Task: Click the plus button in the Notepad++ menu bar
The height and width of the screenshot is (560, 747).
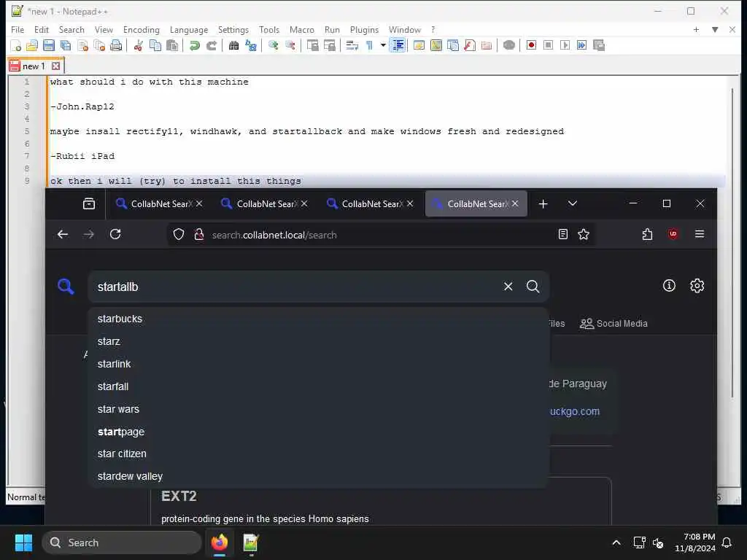Action: point(696,29)
